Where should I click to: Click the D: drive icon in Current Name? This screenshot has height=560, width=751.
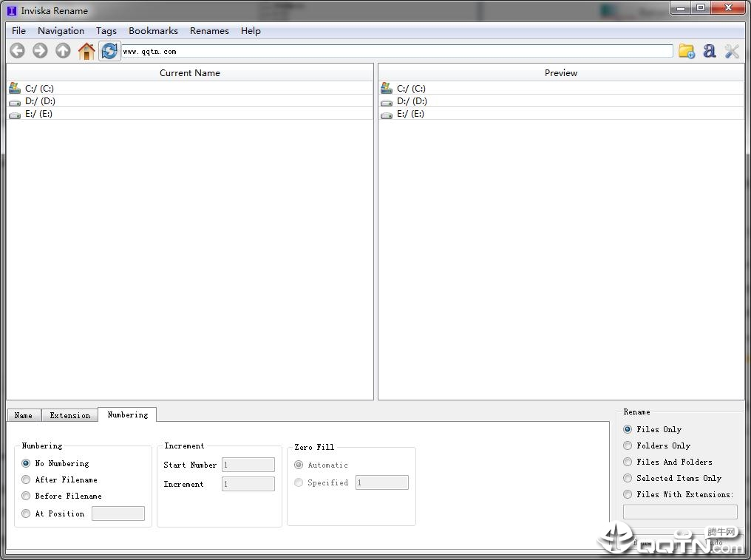pos(15,101)
